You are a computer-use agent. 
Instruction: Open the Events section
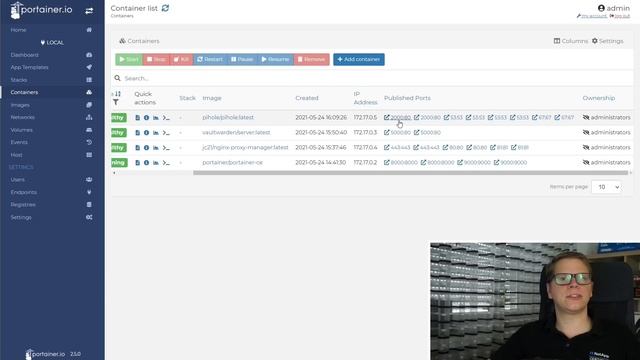19,142
